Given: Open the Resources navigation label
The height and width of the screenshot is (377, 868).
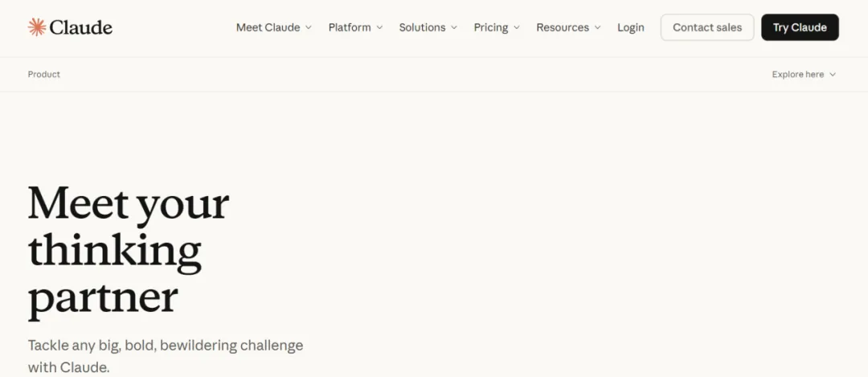Looking at the screenshot, I should [x=563, y=27].
